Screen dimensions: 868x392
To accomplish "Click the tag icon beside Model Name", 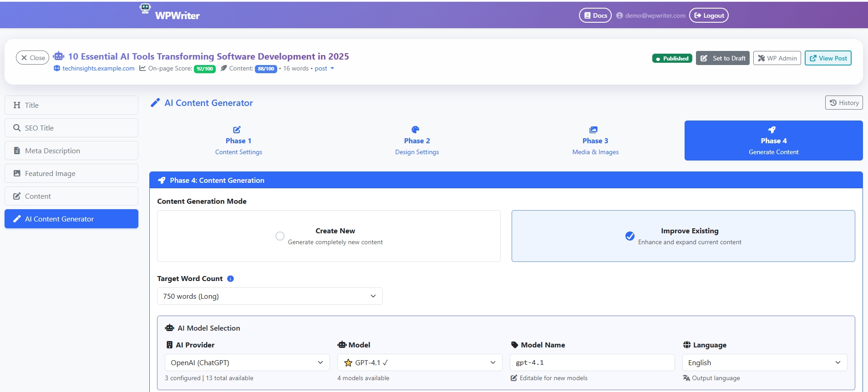I will point(515,345).
